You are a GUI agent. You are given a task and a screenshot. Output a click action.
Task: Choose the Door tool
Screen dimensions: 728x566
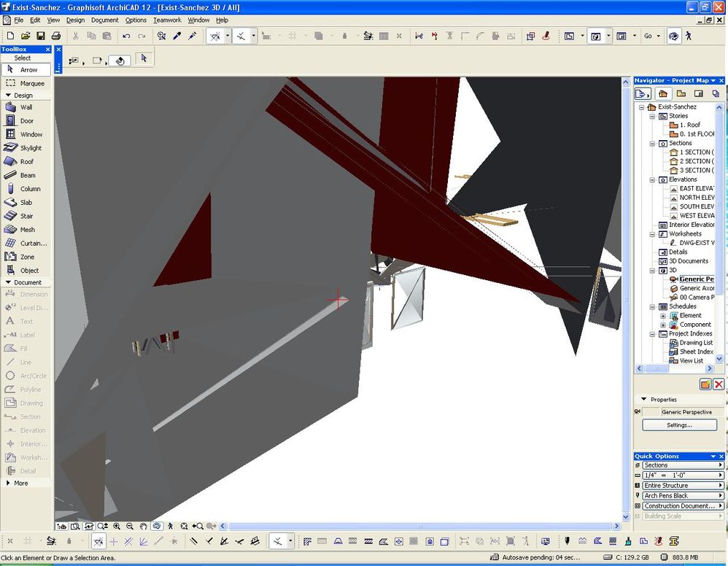[x=26, y=121]
